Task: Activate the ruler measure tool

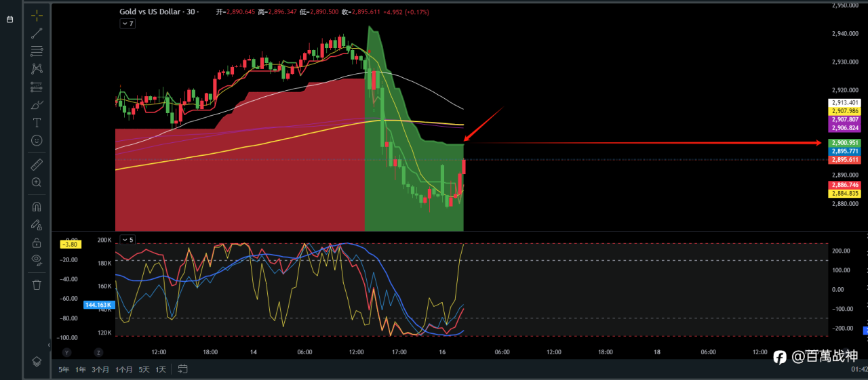Action: [x=37, y=164]
